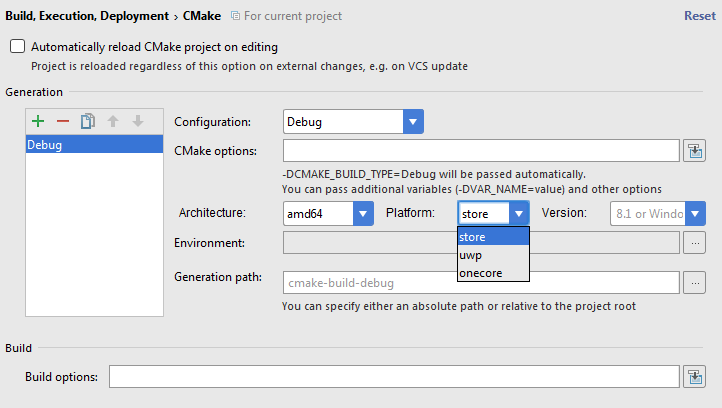Image resolution: width=722 pixels, height=408 pixels.
Task: Click the Reset link
Action: [x=699, y=16]
